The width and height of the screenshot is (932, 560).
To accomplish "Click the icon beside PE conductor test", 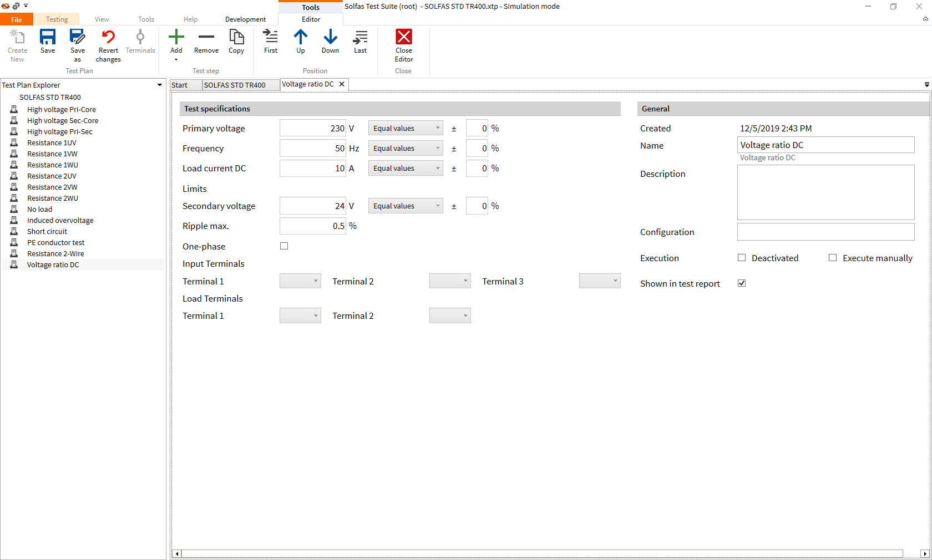I will click(14, 242).
